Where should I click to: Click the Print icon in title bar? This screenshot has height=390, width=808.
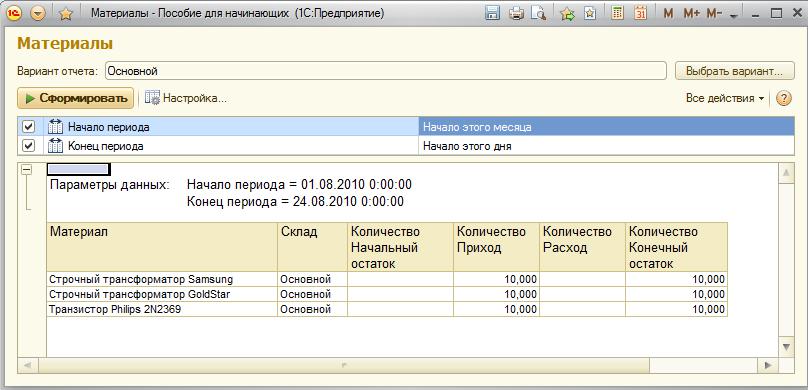pos(516,14)
